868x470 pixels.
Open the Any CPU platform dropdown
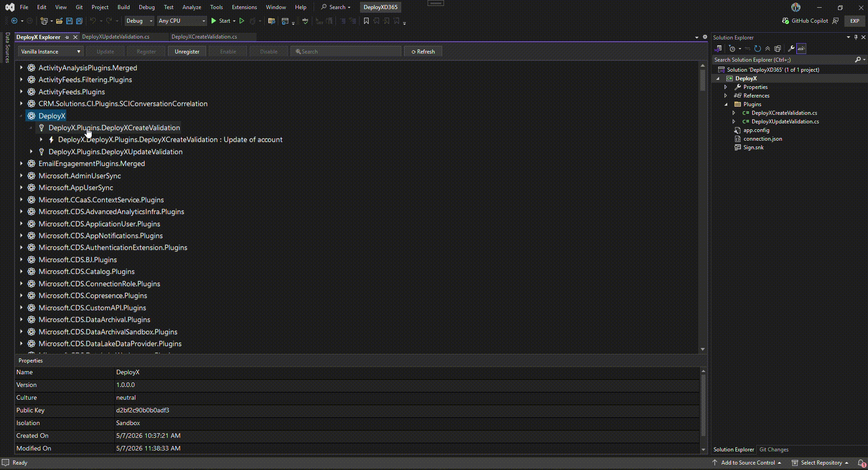(182, 21)
